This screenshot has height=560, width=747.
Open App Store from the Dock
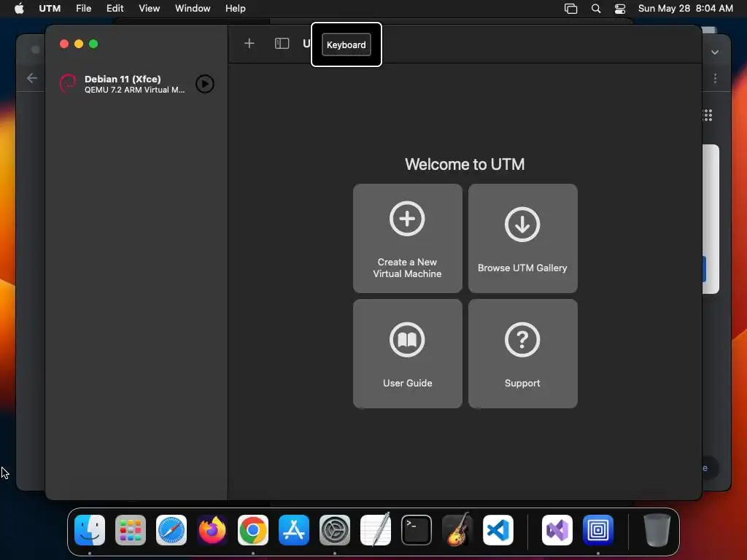click(x=294, y=529)
